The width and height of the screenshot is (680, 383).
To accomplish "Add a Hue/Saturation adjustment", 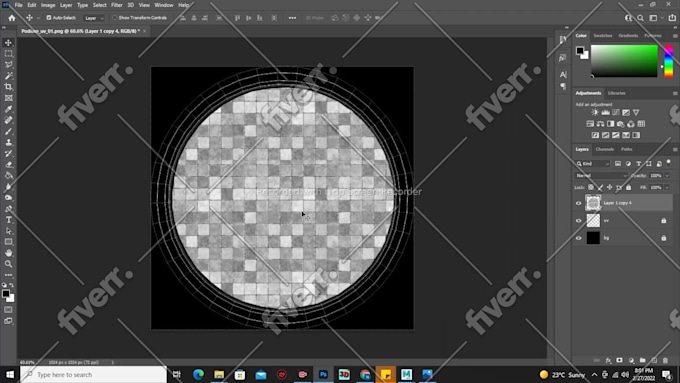I will 590,124.
